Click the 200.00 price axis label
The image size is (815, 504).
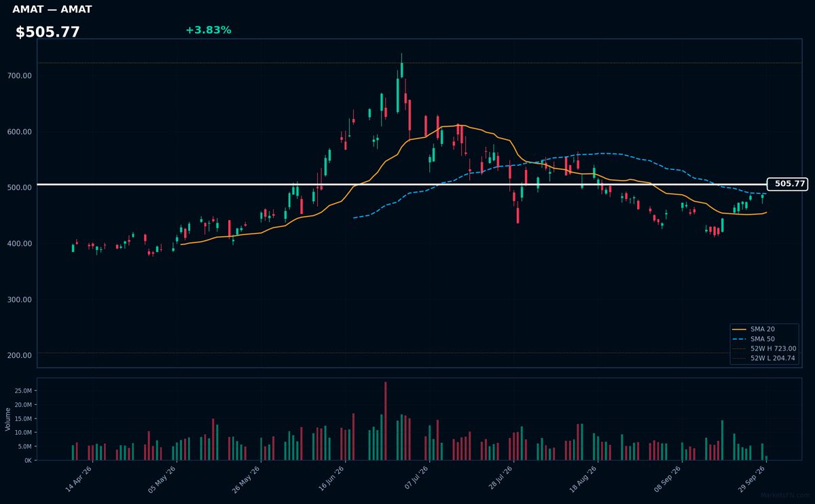[20, 356]
